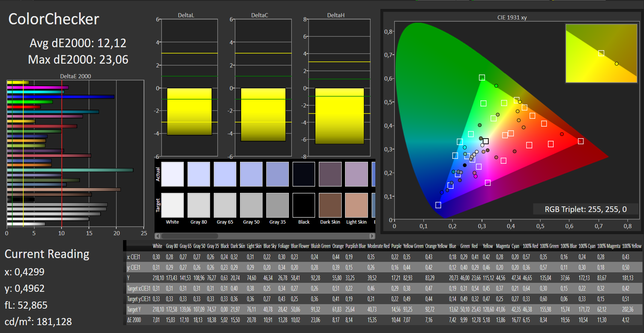The width and height of the screenshot is (644, 333).
Task: Click the yellow bar in the DeltaH chart
Action: pyautogui.click(x=339, y=116)
